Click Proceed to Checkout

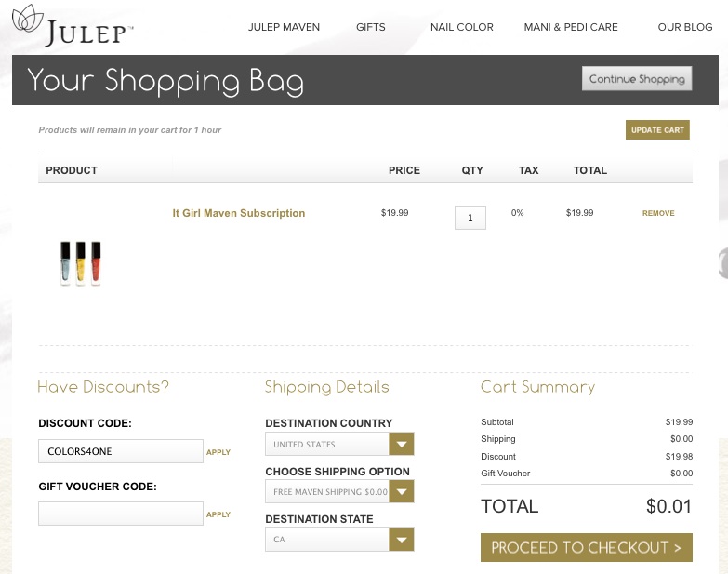pos(587,548)
